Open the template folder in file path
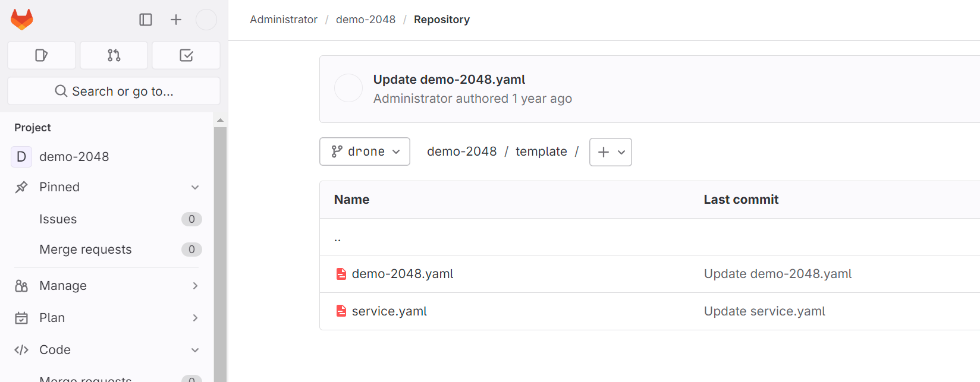 click(x=541, y=151)
